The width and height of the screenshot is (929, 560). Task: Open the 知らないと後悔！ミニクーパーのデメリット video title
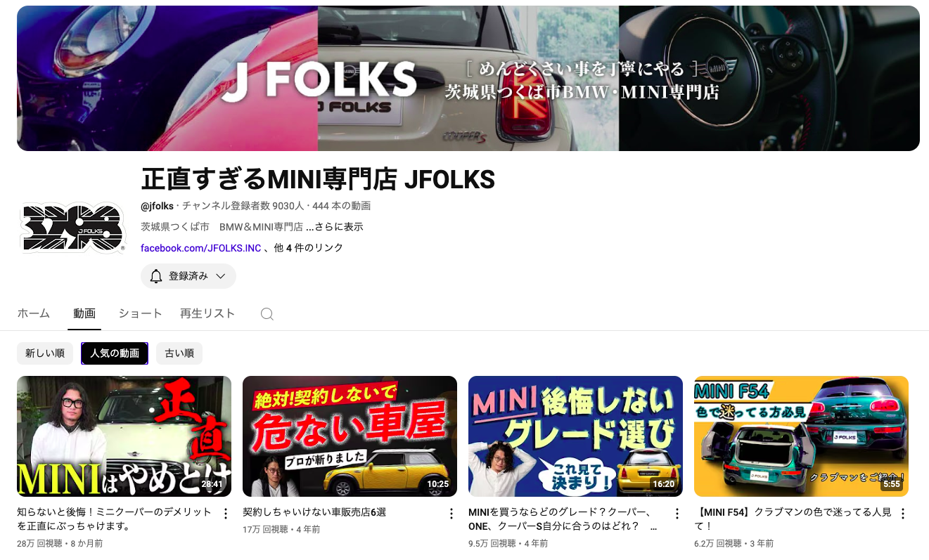click(115, 519)
